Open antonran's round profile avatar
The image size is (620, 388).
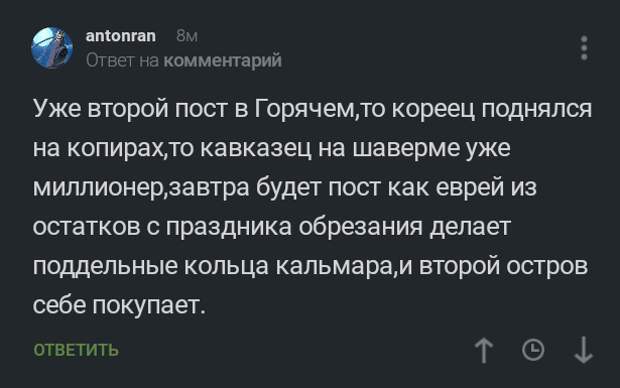[x=52, y=48]
